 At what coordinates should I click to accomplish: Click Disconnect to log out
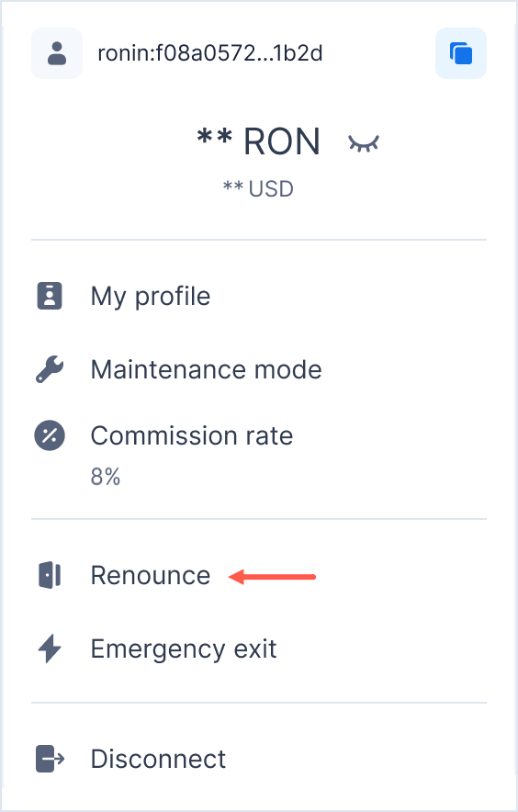click(x=259, y=759)
